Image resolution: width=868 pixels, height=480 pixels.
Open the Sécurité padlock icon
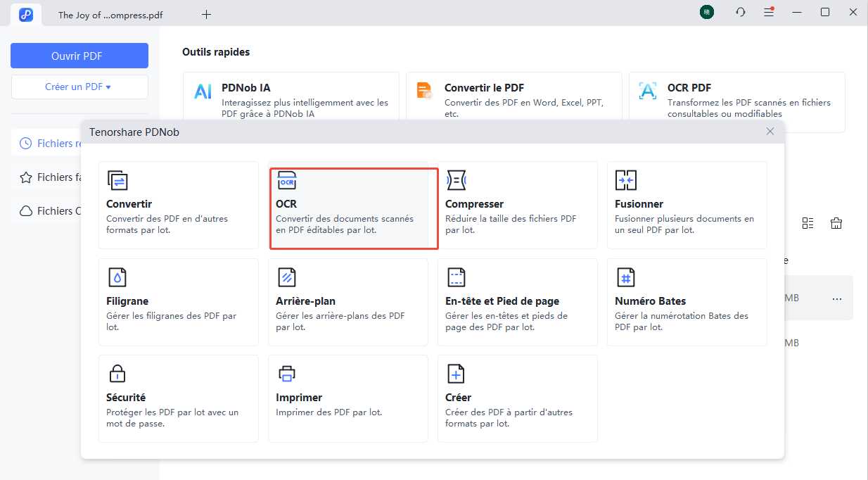tap(117, 374)
